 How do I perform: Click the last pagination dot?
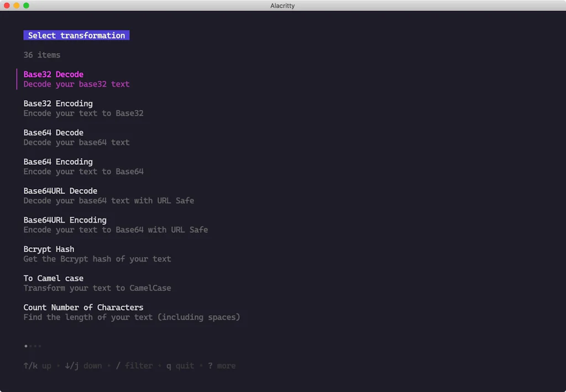(40, 346)
